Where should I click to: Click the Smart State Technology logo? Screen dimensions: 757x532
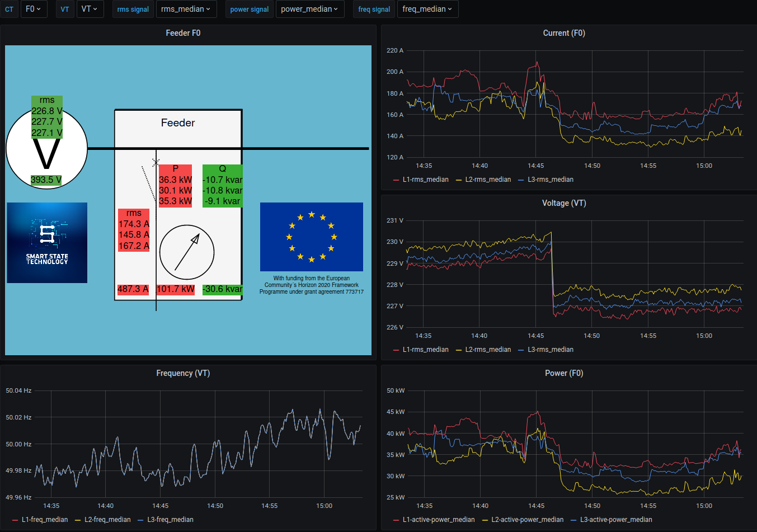click(x=47, y=243)
